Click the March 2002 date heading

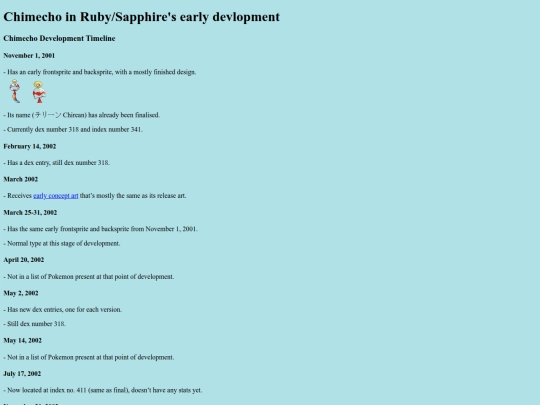[21, 179]
